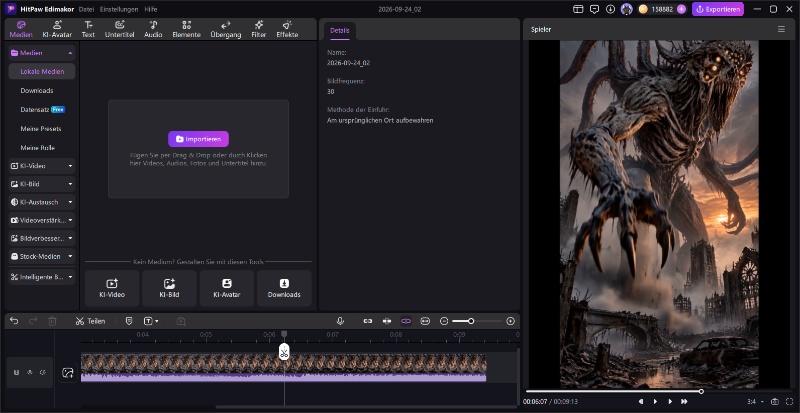Expand the KI-Bild sidebar section
The width and height of the screenshot is (800, 413).
[x=41, y=184]
